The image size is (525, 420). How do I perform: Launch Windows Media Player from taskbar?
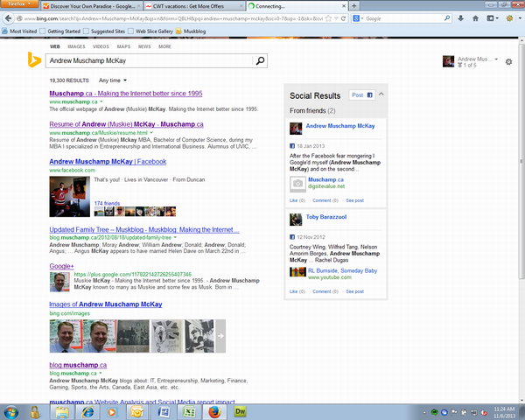click(x=112, y=412)
